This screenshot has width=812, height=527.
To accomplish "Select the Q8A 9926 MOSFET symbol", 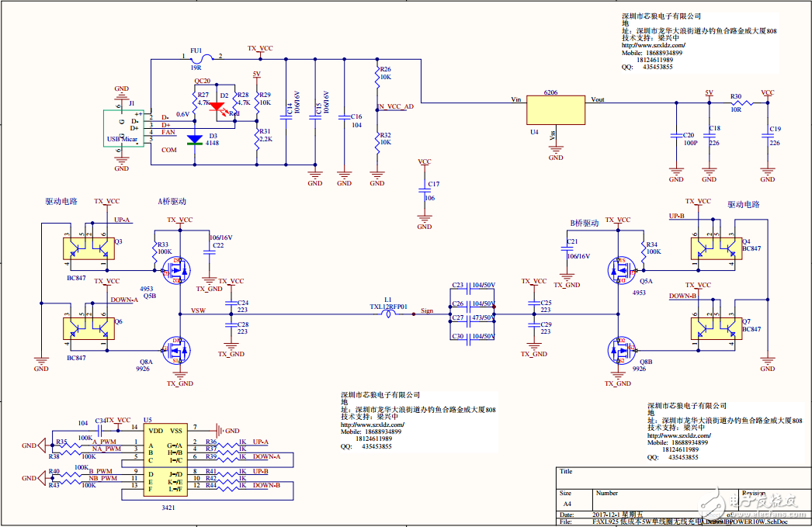I will (177, 350).
